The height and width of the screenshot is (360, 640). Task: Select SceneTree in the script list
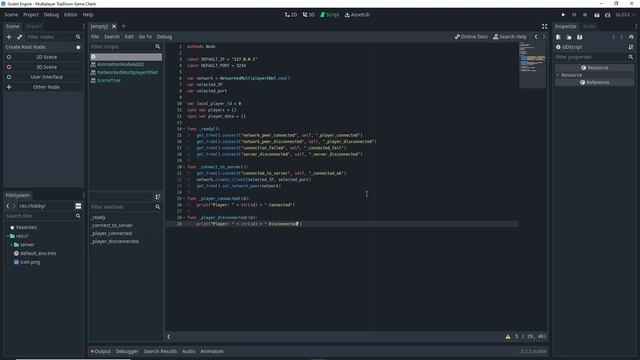click(126, 80)
